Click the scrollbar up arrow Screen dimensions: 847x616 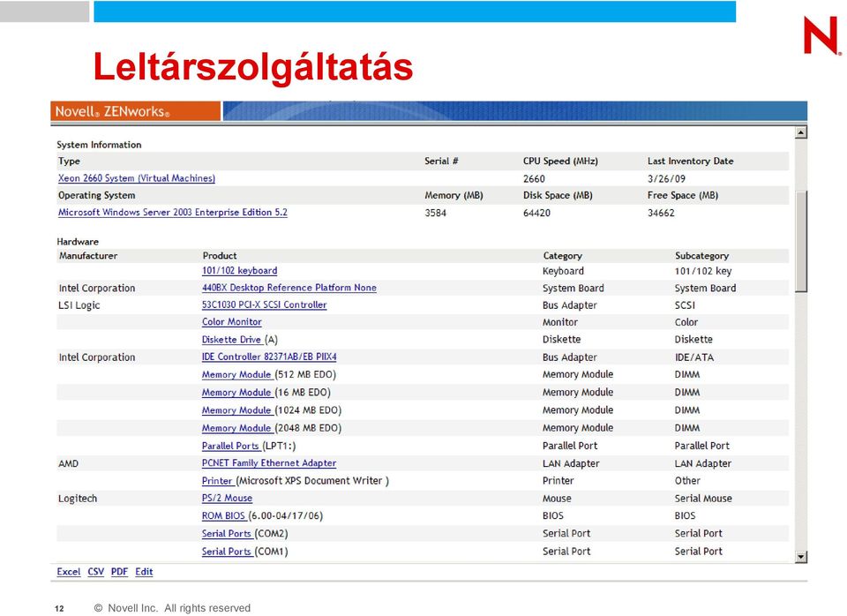(802, 132)
